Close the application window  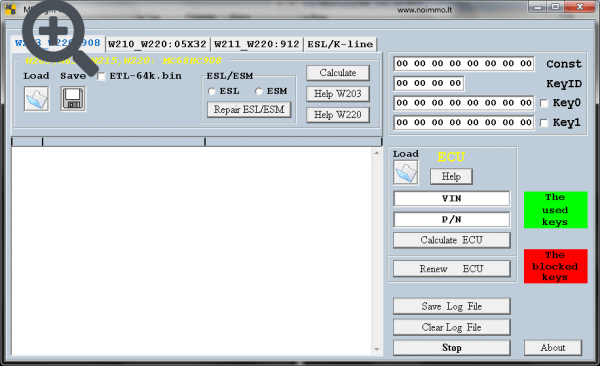tap(580, 7)
